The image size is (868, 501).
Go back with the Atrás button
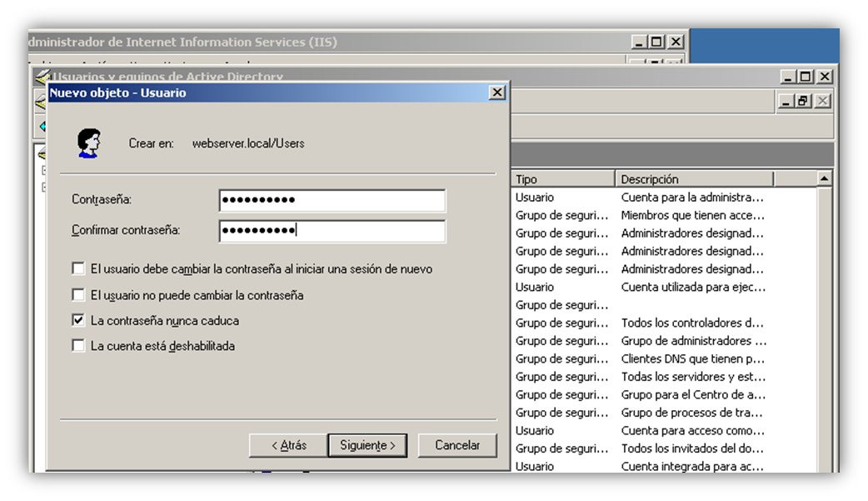tap(288, 446)
